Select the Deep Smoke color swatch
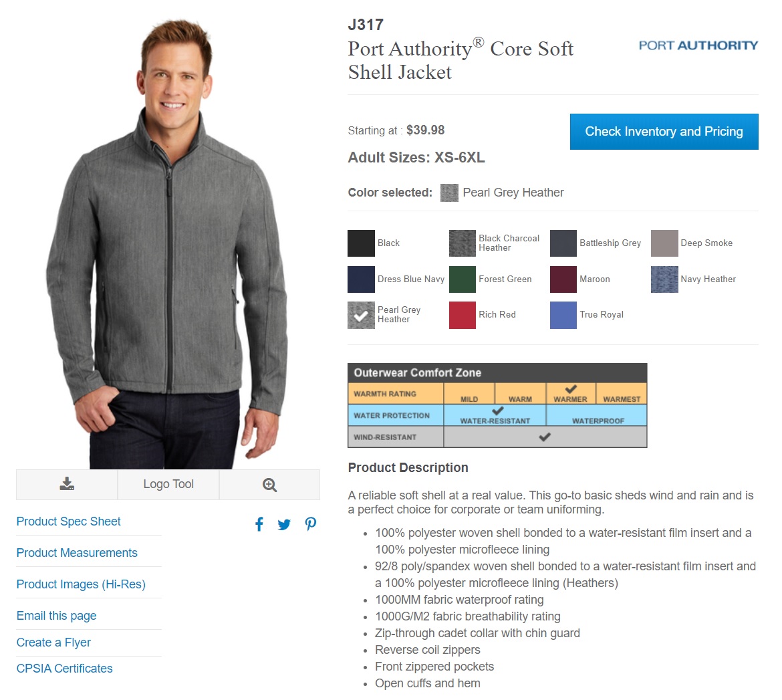Viewport: 782px width, 700px height. (664, 243)
